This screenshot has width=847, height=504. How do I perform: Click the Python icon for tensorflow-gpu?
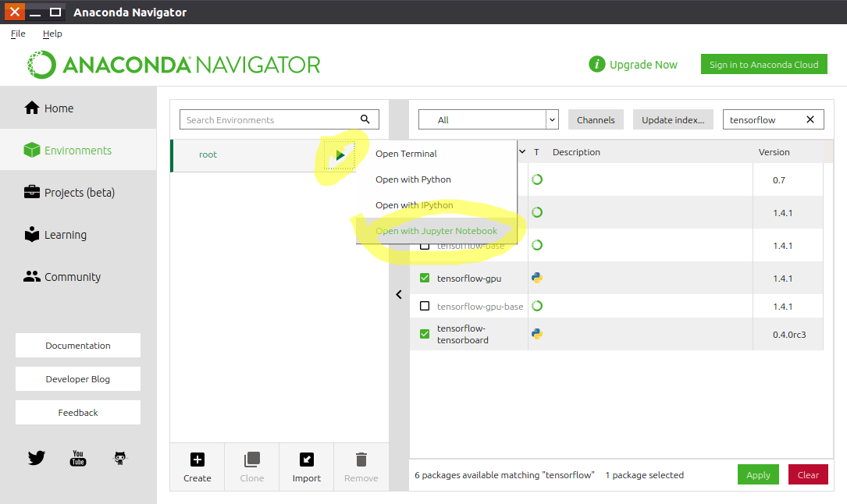click(537, 278)
